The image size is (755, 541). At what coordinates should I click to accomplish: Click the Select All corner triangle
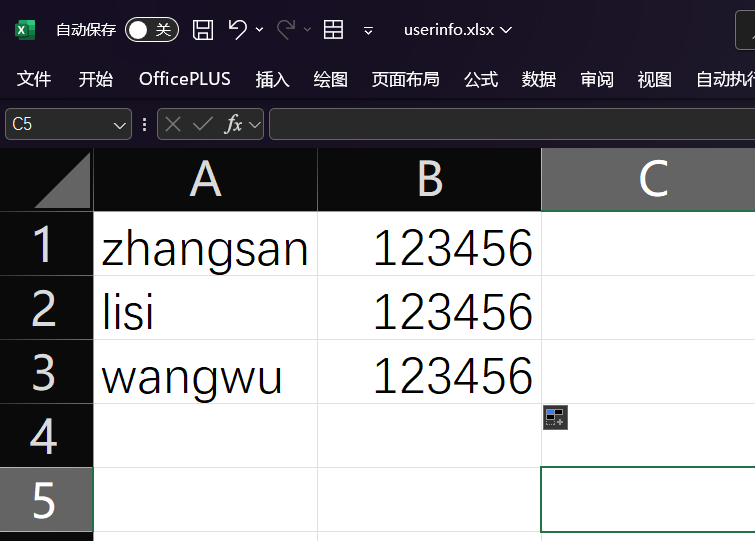point(63,180)
